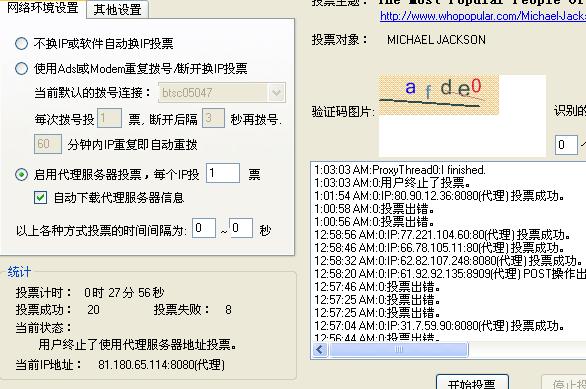Select log entry with IP 62.82.107.248:8080
Viewport: 586px width, 389px height.
click(x=448, y=260)
